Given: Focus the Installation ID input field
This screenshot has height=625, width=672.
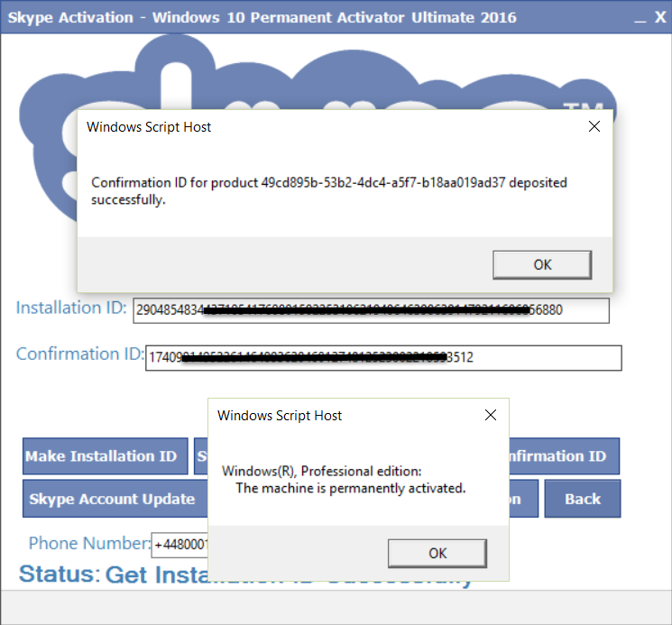Looking at the screenshot, I should click(371, 310).
